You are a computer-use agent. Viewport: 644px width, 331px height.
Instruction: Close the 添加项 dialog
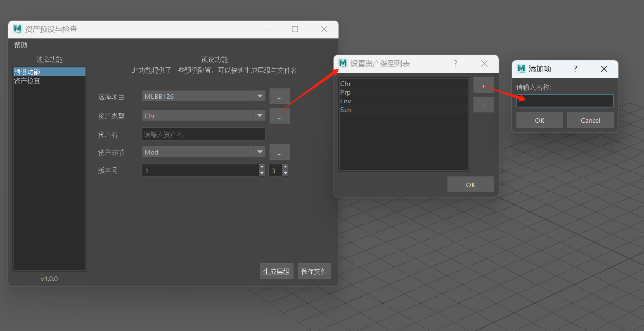604,69
